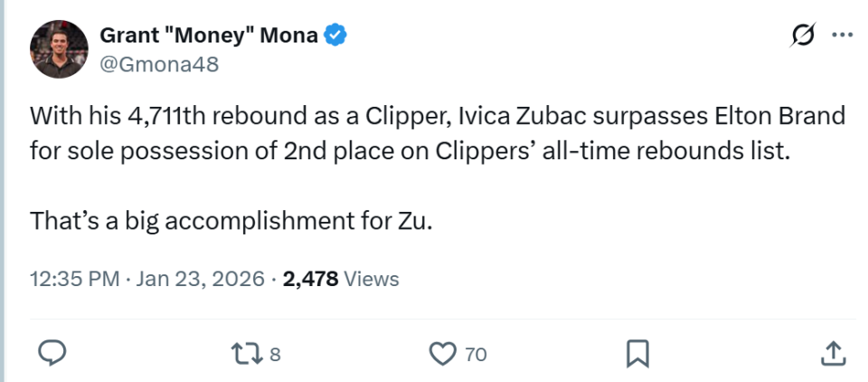Screen dimensions: 868x382
Task: Click the like count number 70
Action: coord(476,355)
